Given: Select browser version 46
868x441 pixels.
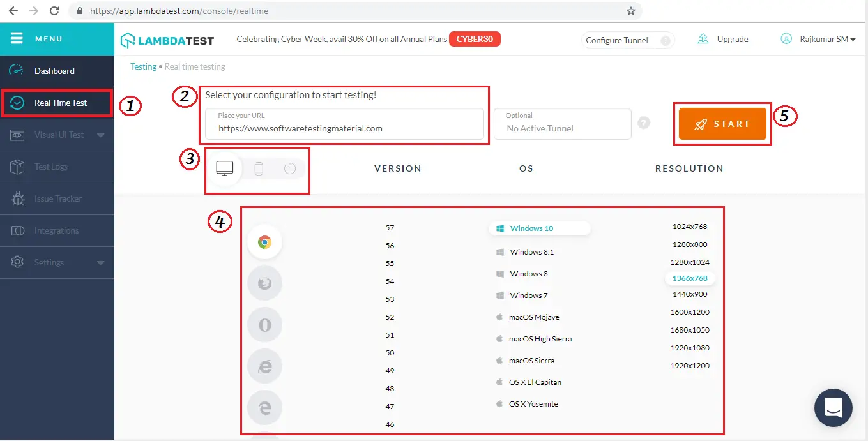Looking at the screenshot, I should click(390, 424).
